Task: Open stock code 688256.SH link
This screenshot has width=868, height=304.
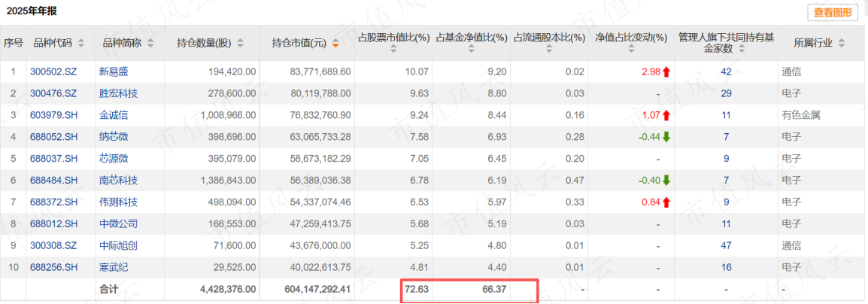Action: [x=52, y=267]
